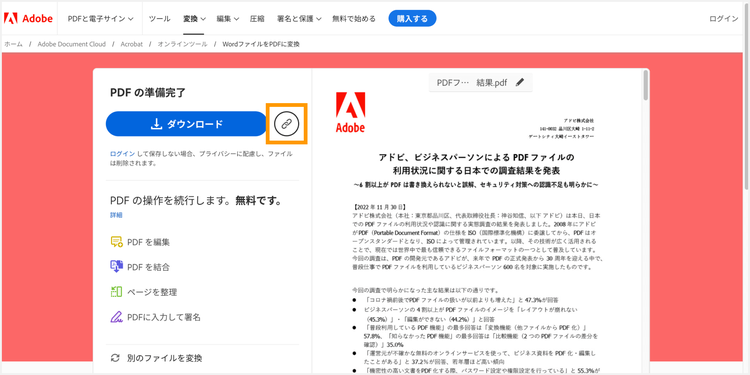Image resolution: width=750 pixels, height=375 pixels.
Task: Click the preview pane vertical scrollbar
Action: [646, 85]
